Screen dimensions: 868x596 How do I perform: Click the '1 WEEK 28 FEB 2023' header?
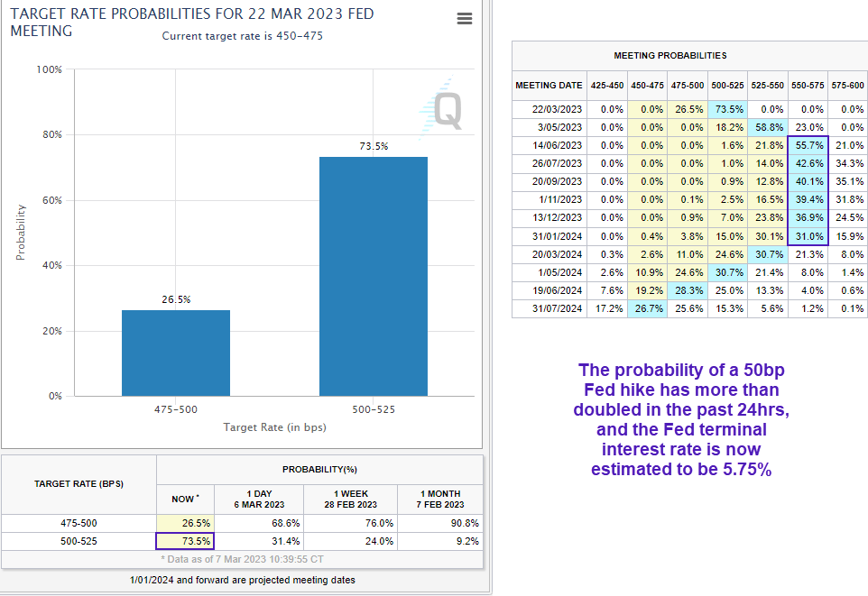(350, 500)
